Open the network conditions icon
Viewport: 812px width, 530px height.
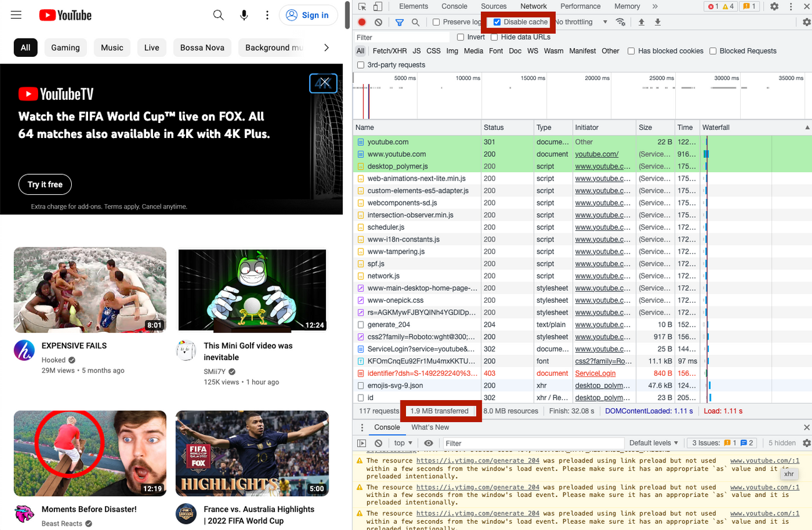(x=620, y=22)
